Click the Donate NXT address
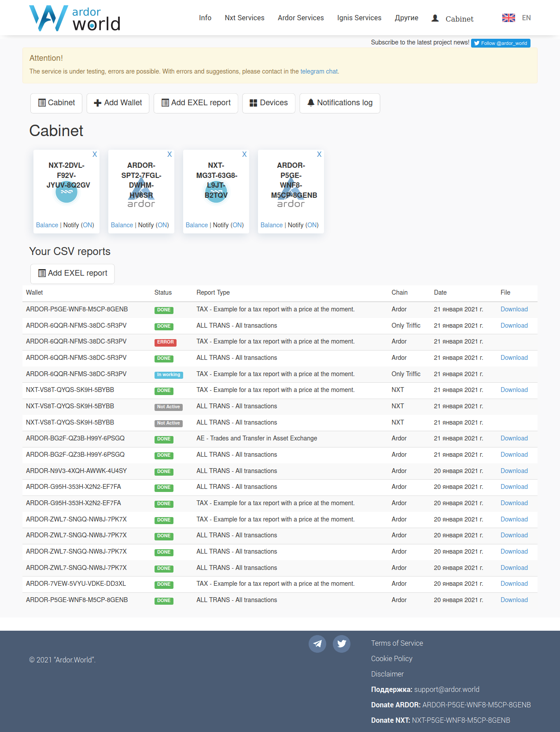Screen dimensions: 560x732 click(461, 720)
